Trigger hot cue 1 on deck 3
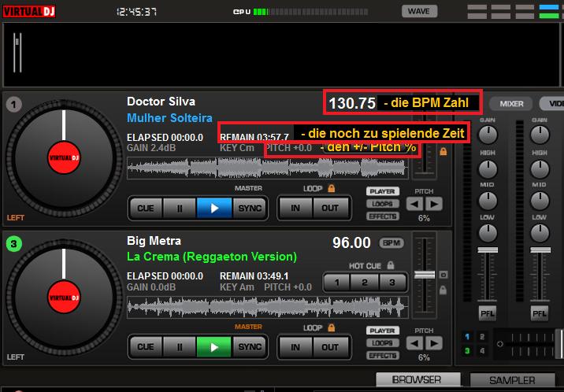The width and height of the screenshot is (564, 392). coord(337,282)
